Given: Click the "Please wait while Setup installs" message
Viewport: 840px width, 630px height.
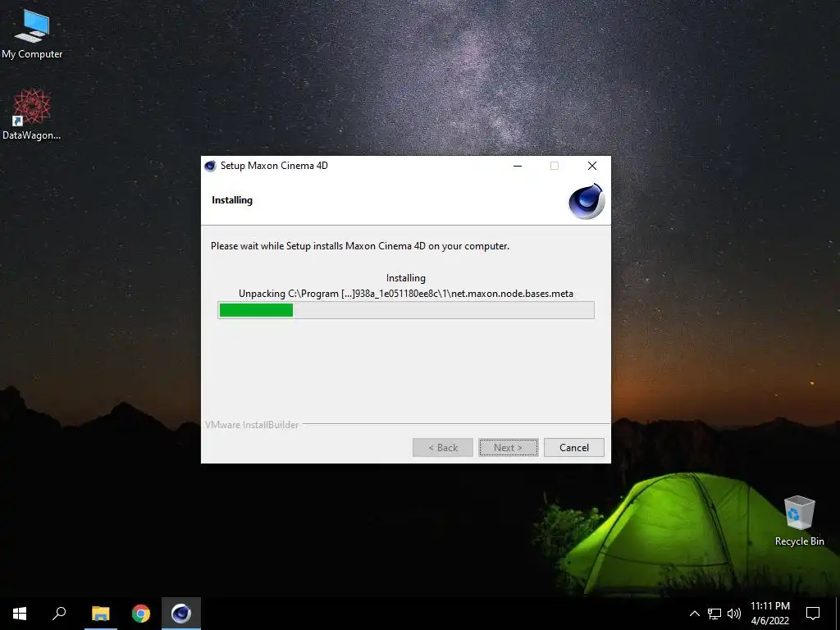Looking at the screenshot, I should pos(360,246).
